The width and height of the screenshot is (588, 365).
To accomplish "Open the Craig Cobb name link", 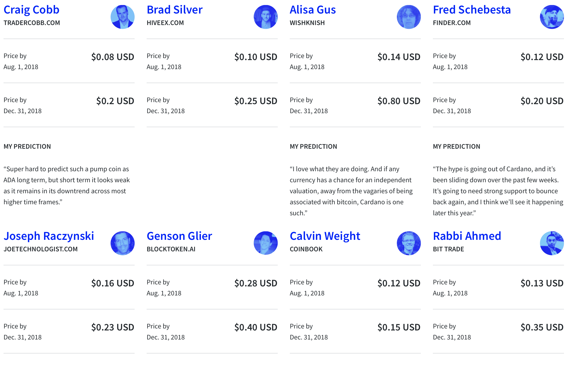I will 32,10.
